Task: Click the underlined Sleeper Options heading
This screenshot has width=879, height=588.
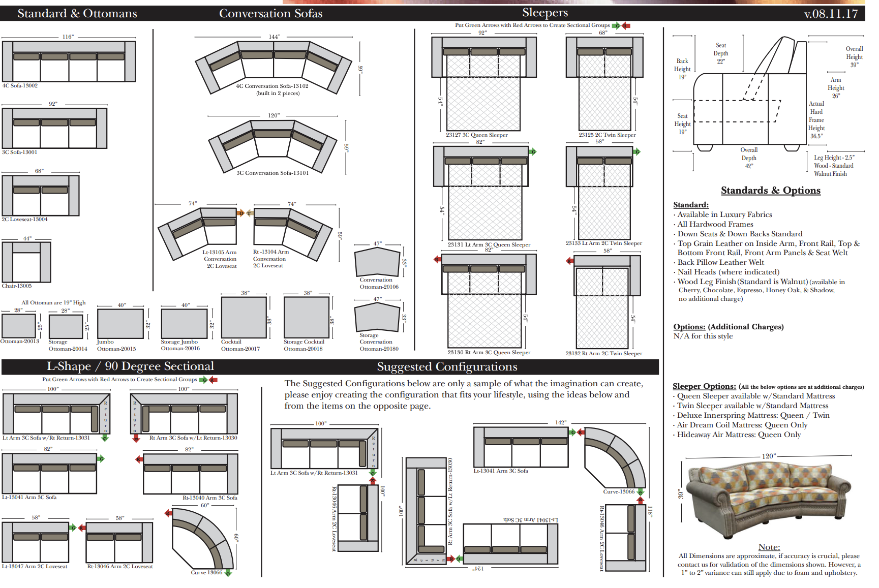Action: click(704, 386)
